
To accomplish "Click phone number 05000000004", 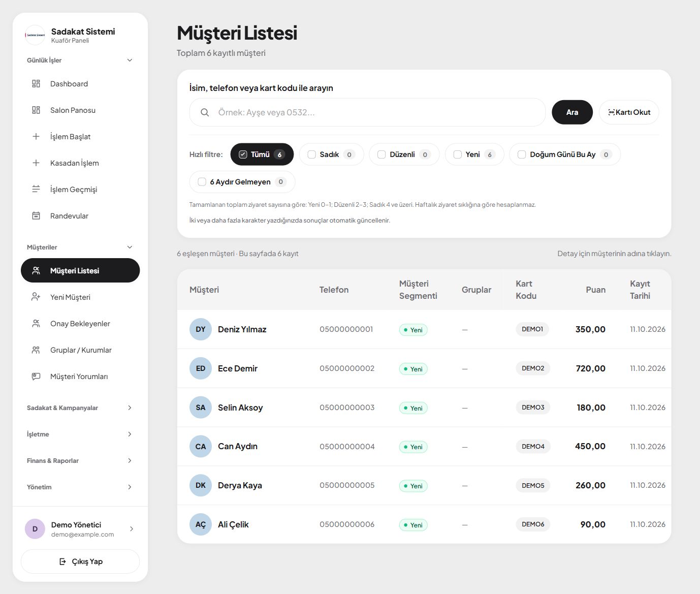I will pyautogui.click(x=347, y=447).
